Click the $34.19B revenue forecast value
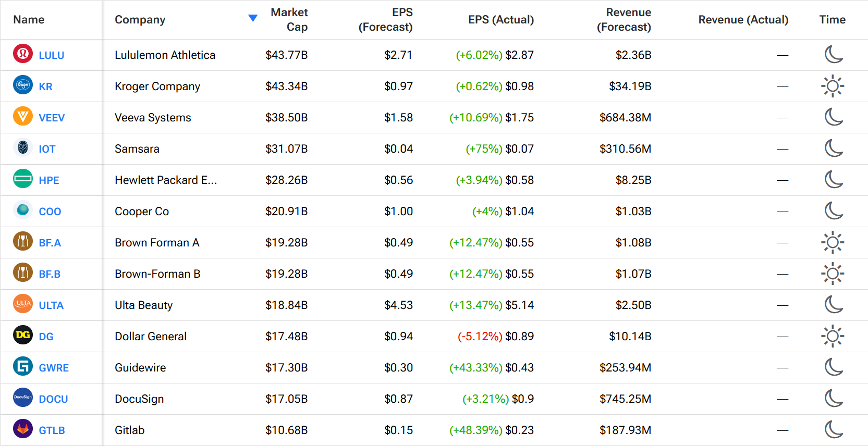Screen dimensions: 868x446 click(630, 86)
